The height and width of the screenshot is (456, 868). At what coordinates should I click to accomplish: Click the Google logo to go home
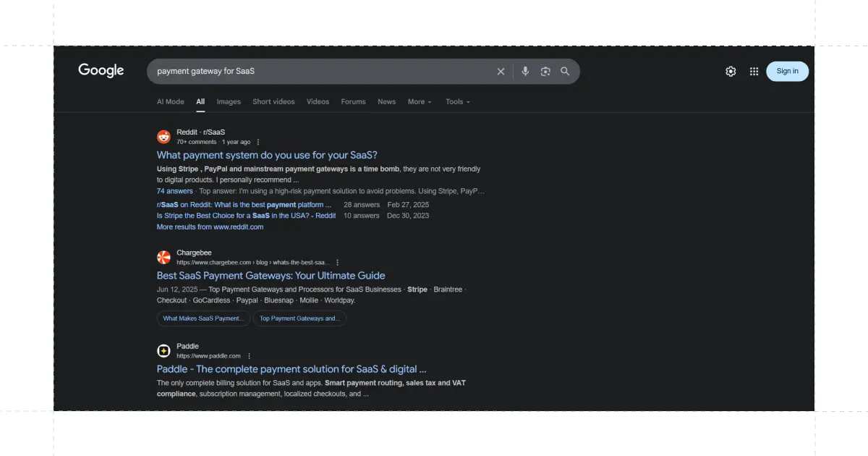point(101,70)
